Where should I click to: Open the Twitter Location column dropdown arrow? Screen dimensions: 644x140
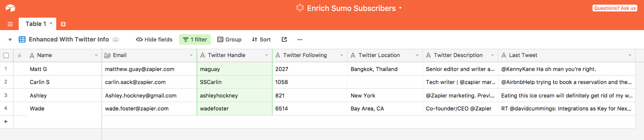(417, 56)
